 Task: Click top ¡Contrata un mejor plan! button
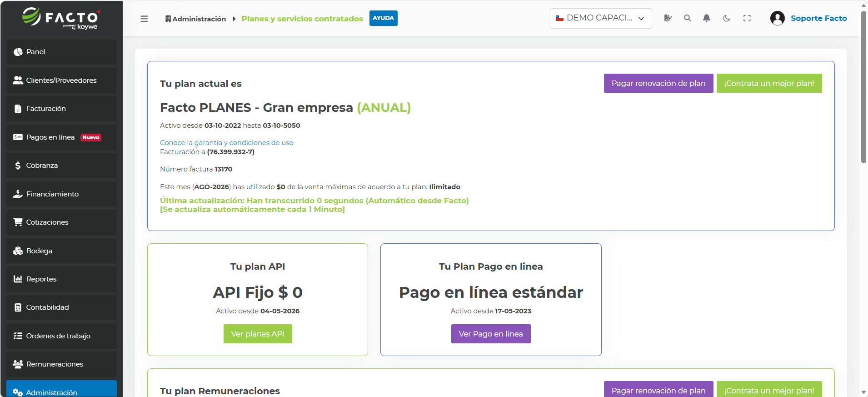click(x=769, y=83)
